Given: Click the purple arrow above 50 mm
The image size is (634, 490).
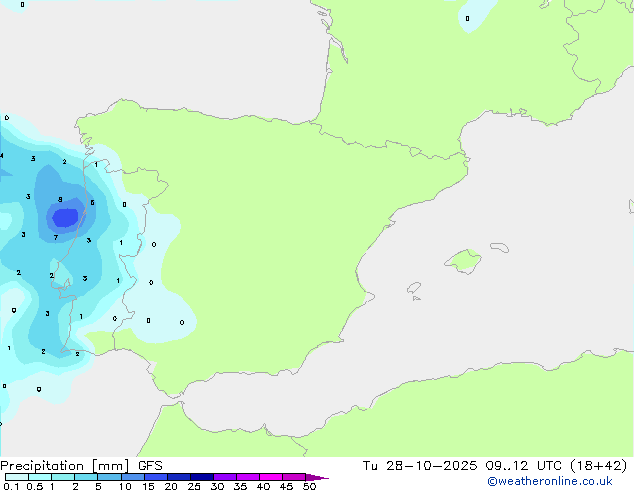Looking at the screenshot, I should coord(317,477).
